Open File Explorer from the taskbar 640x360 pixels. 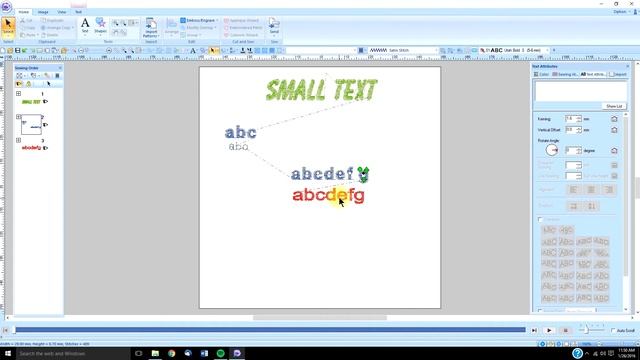click(155, 353)
